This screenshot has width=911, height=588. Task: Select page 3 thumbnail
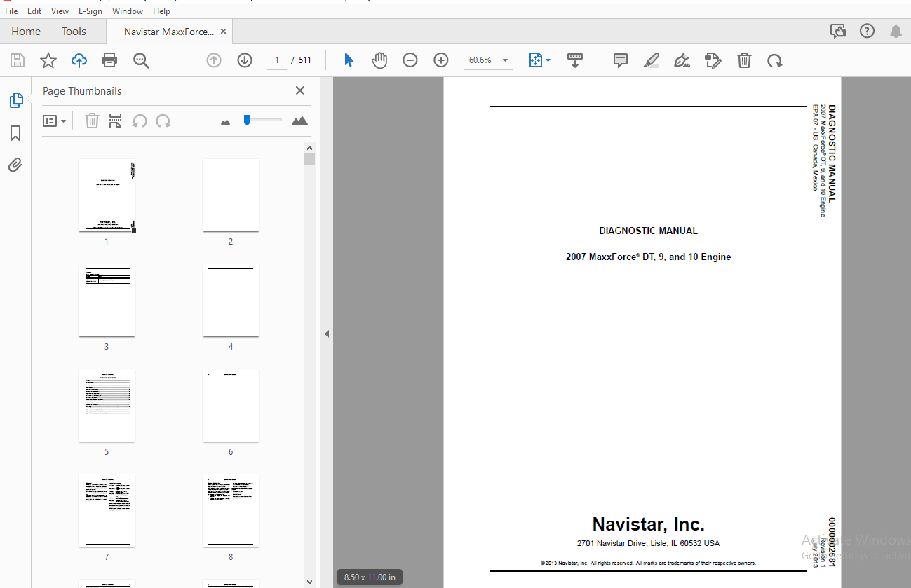pos(107,301)
